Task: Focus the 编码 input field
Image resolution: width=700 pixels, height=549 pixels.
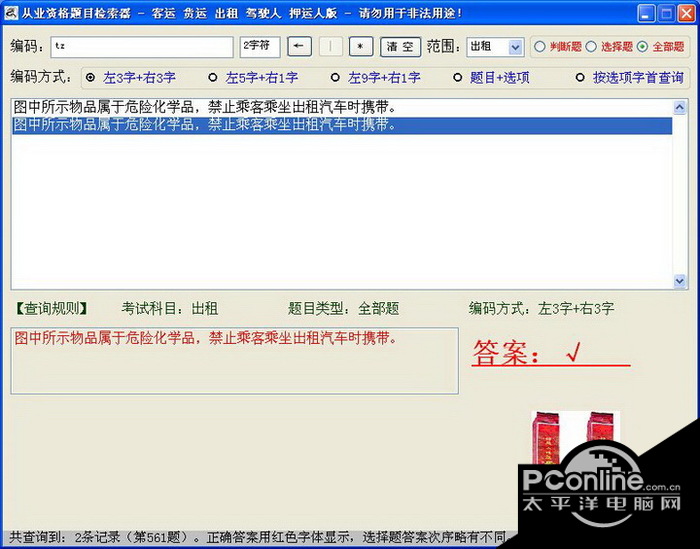Action: [142, 47]
